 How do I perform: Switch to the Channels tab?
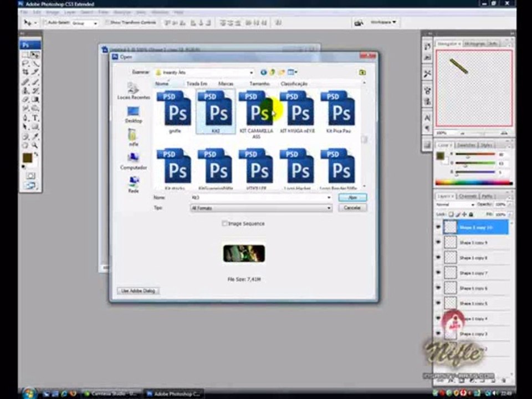pos(468,196)
